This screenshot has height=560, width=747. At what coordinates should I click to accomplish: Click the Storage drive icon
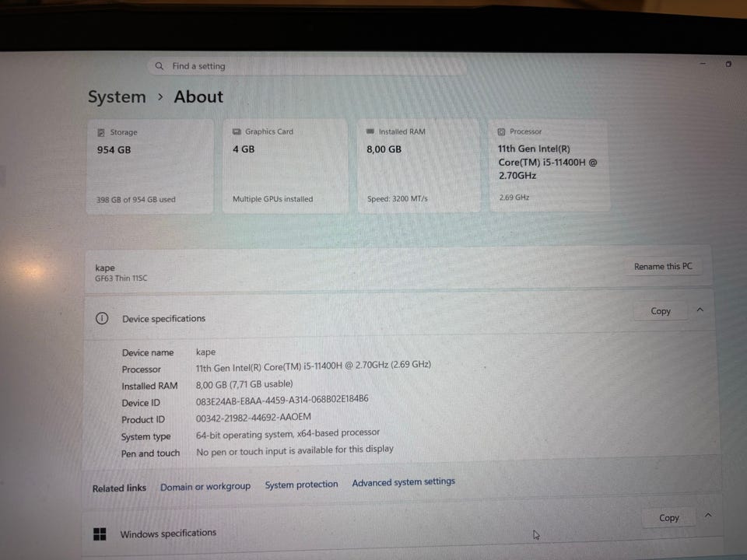tap(101, 132)
